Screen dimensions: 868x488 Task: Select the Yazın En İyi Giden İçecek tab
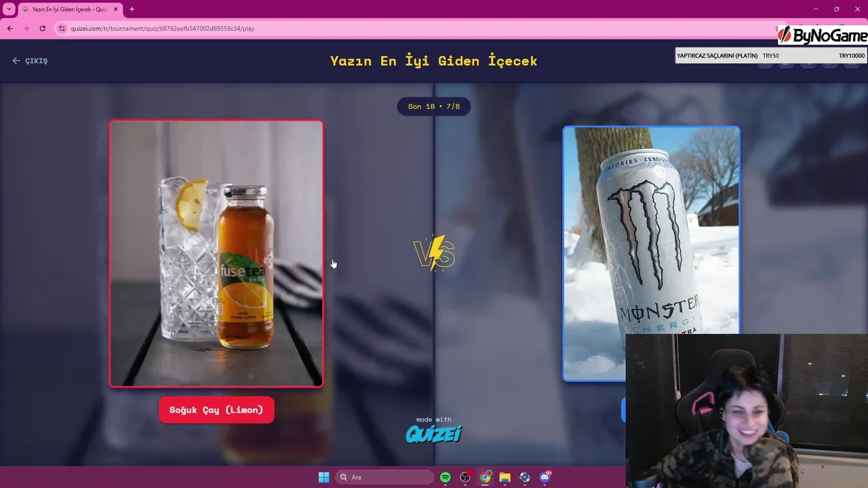coord(71,9)
